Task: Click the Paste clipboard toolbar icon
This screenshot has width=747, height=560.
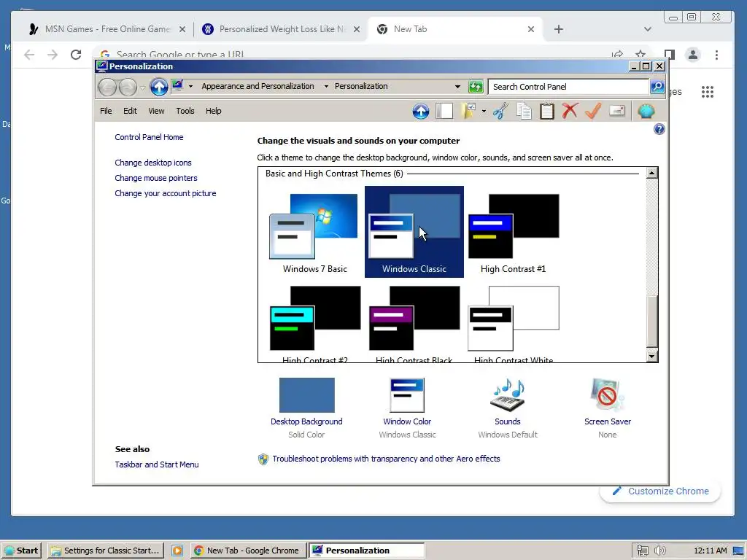Action: tap(547, 112)
